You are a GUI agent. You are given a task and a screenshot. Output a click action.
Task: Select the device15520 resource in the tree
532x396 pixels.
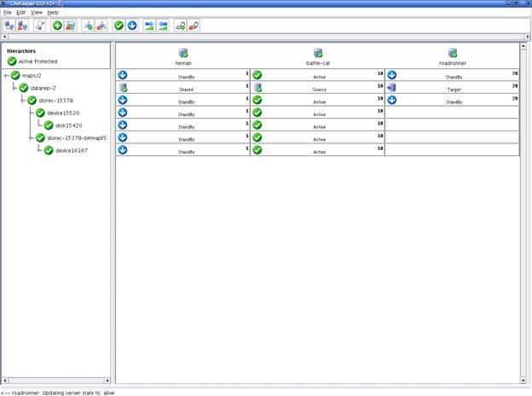tap(63, 114)
